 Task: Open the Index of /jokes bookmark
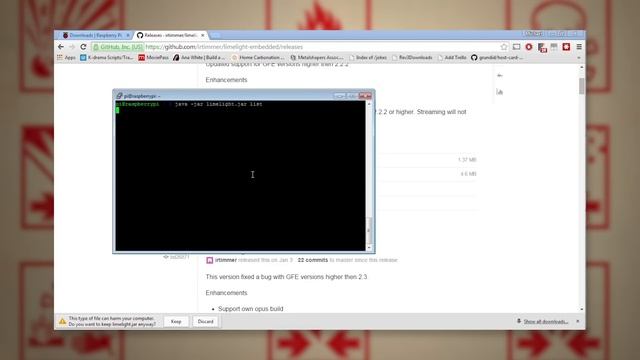tap(367, 58)
